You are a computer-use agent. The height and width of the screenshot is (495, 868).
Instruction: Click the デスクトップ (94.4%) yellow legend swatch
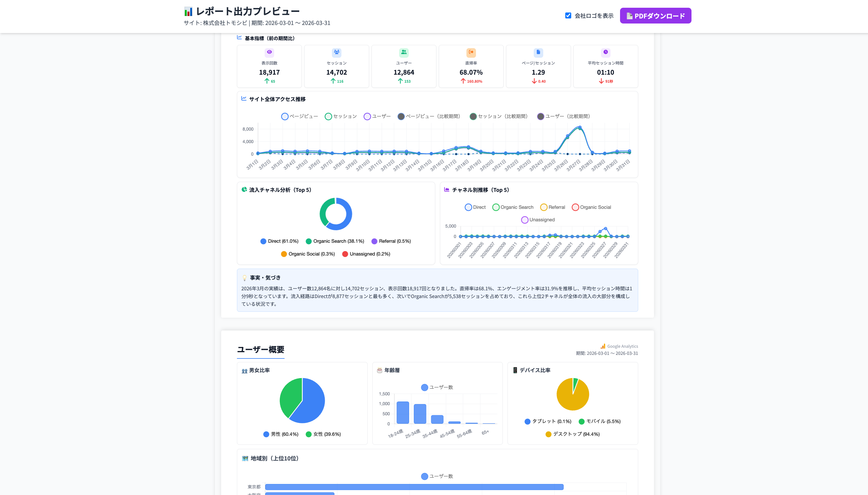[548, 434]
